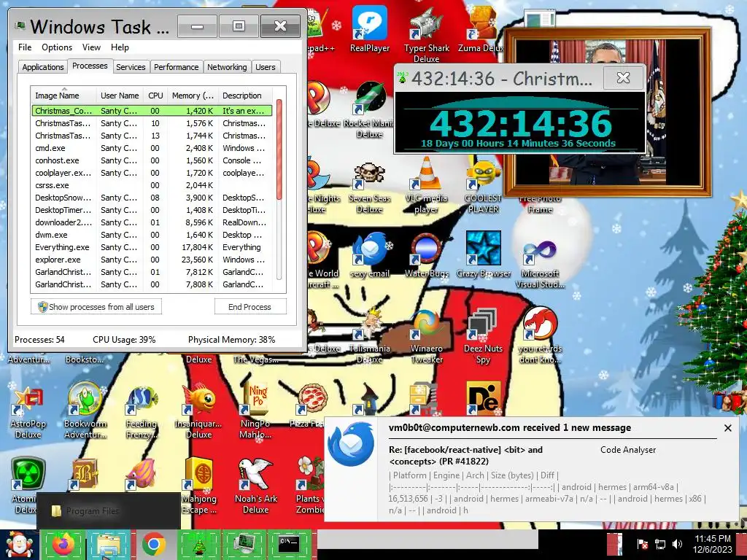The image size is (747, 560).
Task: Switch to the Applications tab
Action: click(x=43, y=67)
